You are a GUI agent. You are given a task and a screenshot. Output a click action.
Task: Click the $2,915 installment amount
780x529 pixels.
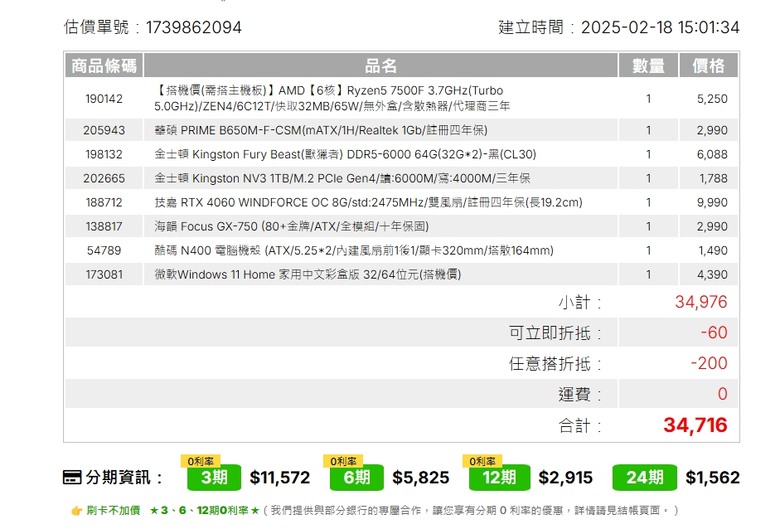[x=566, y=478]
